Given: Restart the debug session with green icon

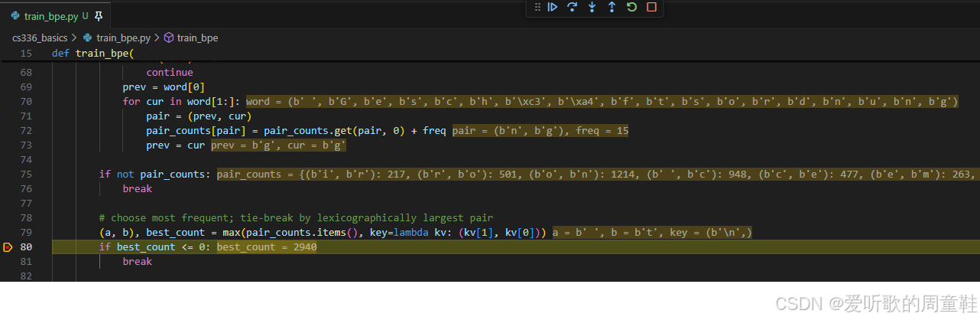Looking at the screenshot, I should pos(631,7).
